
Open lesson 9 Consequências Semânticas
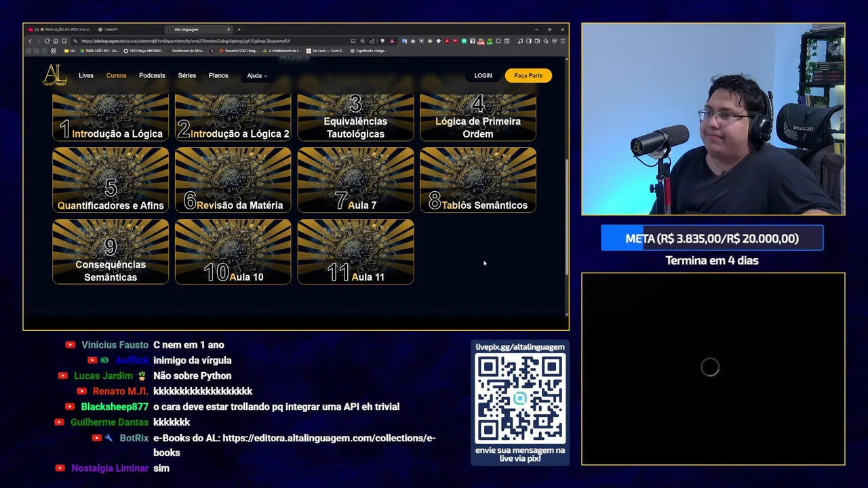pos(111,251)
